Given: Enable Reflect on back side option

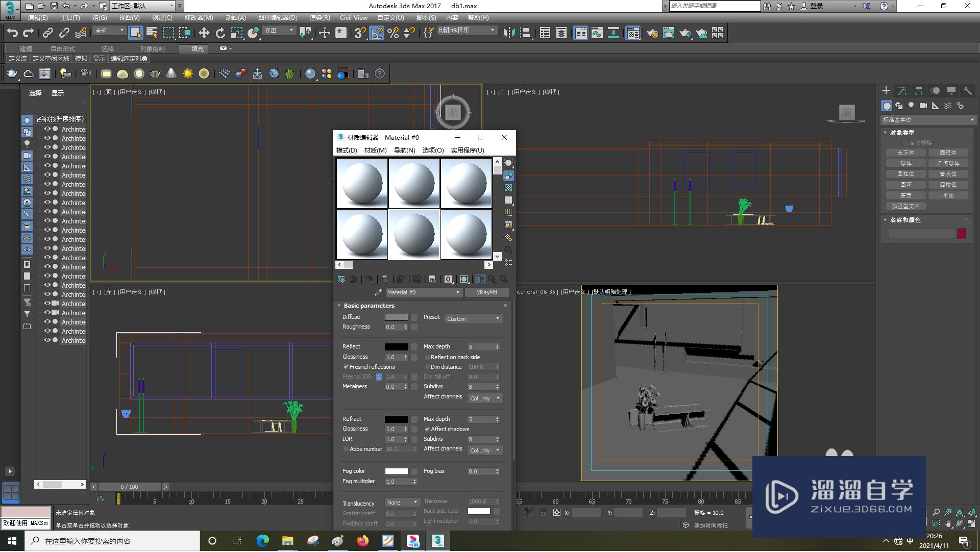Looking at the screenshot, I should [x=427, y=357].
